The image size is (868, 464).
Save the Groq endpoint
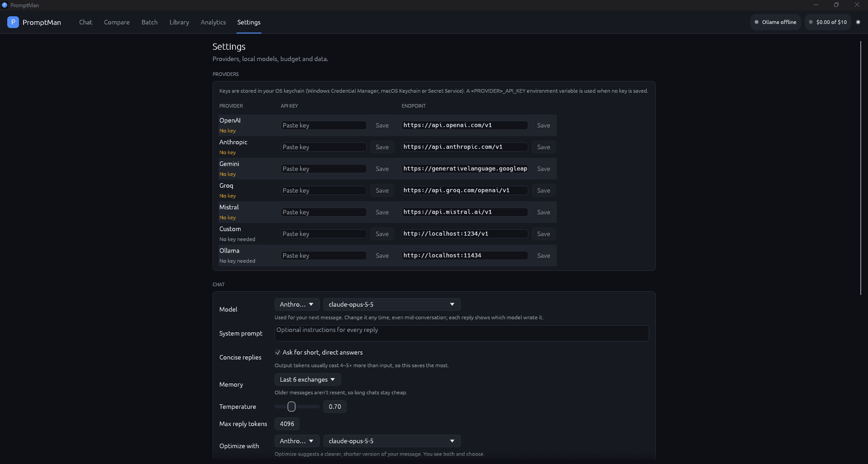tap(544, 190)
